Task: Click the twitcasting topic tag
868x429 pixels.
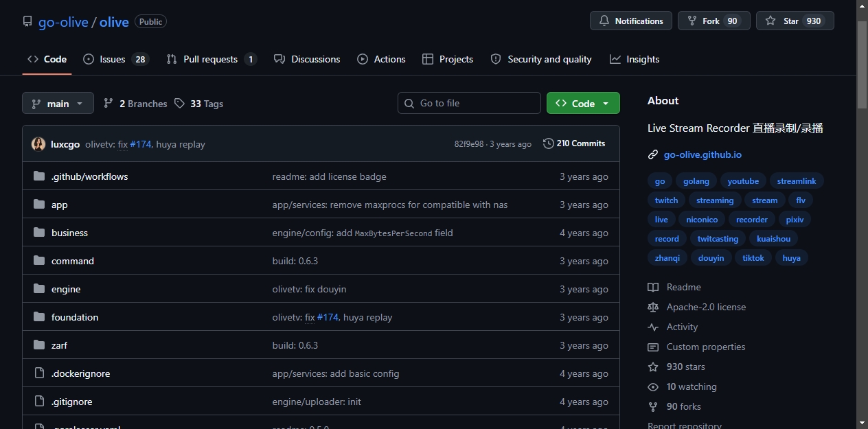Action: [x=718, y=239]
